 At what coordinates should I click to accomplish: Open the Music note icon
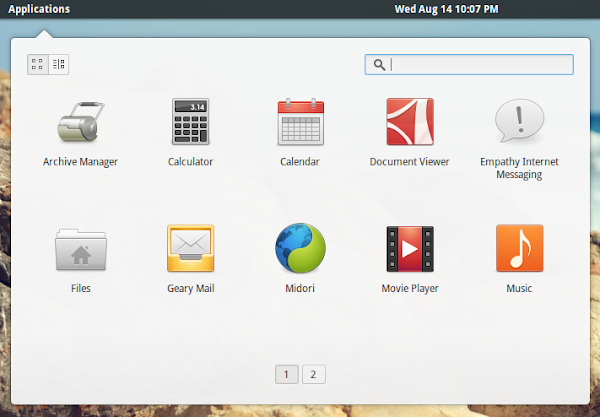tap(519, 248)
